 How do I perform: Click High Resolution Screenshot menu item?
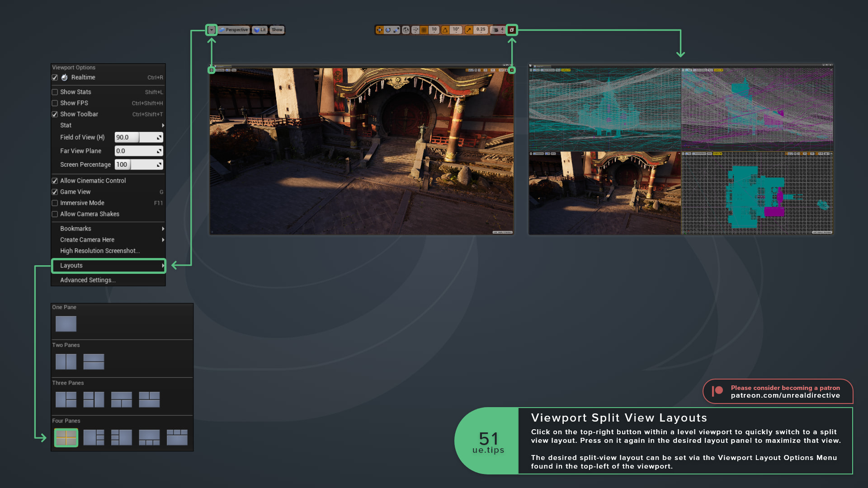pos(100,251)
